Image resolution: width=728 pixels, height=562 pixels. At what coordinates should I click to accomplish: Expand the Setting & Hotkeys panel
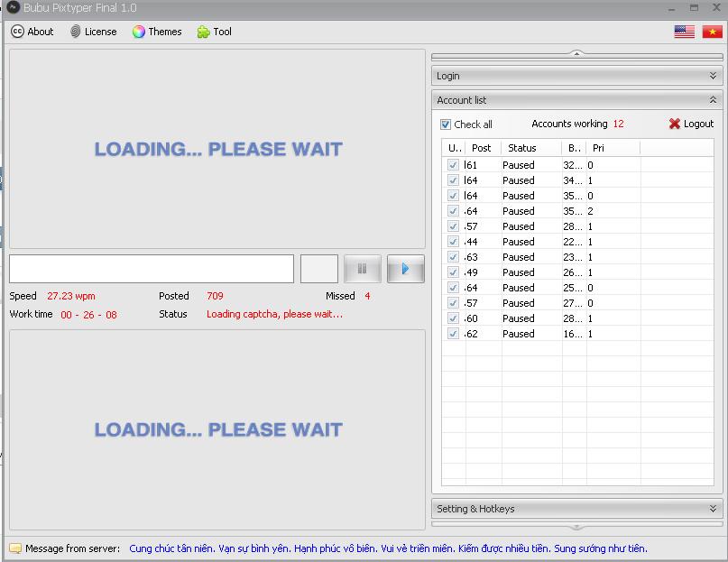713,509
